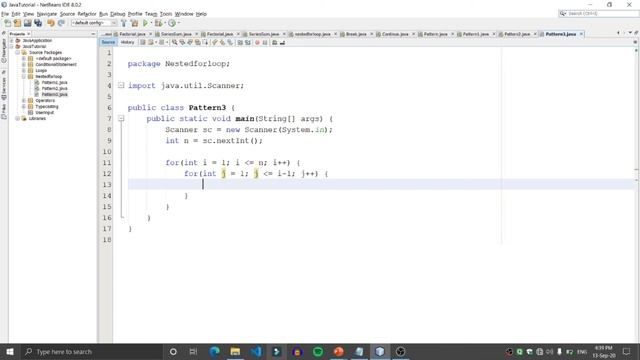Expand the Loops package node
Image resolution: width=640 pixels, height=360 pixels.
[24, 71]
